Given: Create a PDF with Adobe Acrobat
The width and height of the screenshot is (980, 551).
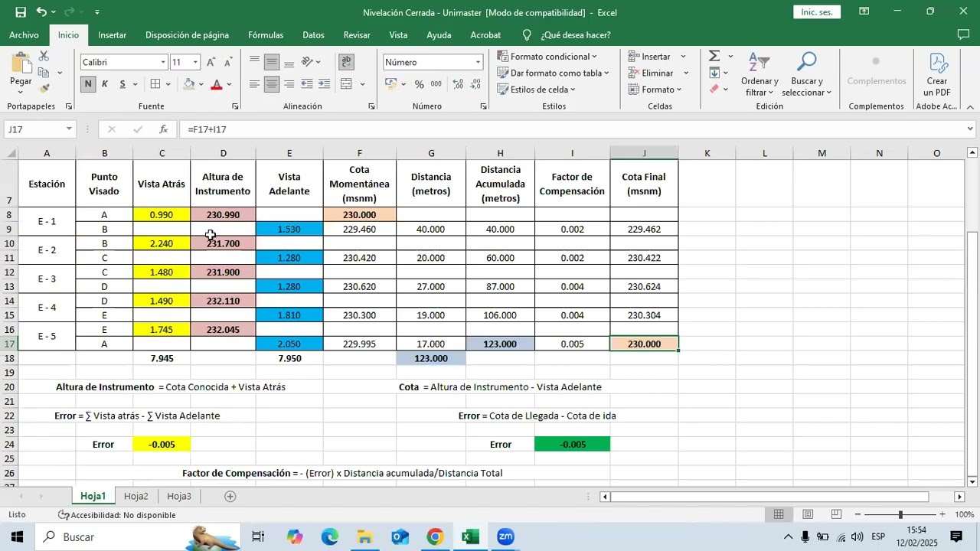Looking at the screenshot, I should 937,75.
